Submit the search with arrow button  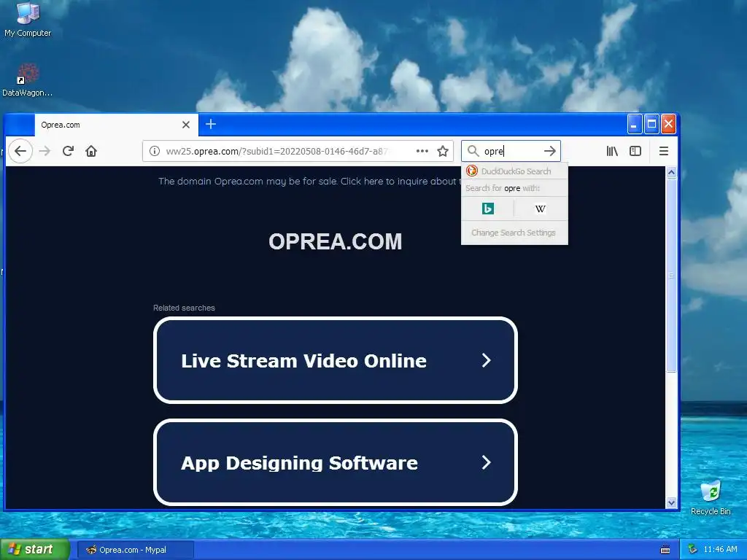tap(550, 151)
